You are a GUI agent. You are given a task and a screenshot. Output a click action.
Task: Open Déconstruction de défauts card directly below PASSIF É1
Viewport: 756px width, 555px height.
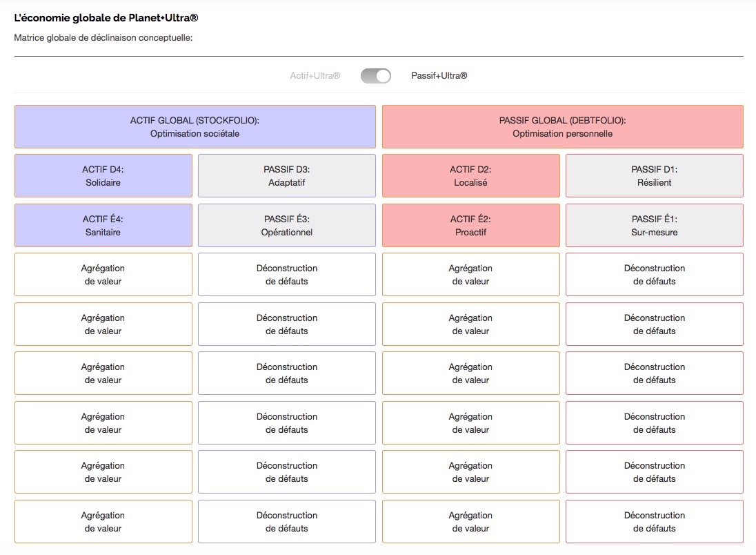tap(655, 275)
